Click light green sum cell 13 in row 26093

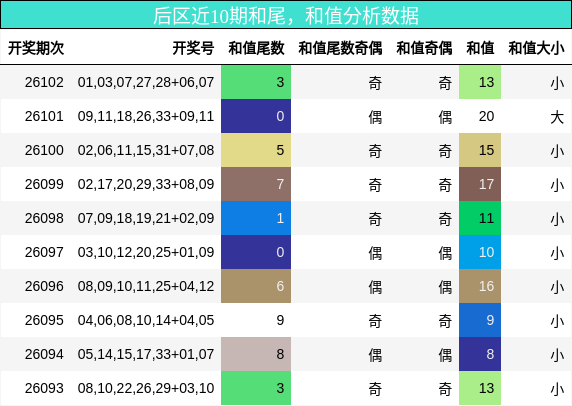[x=480, y=388]
